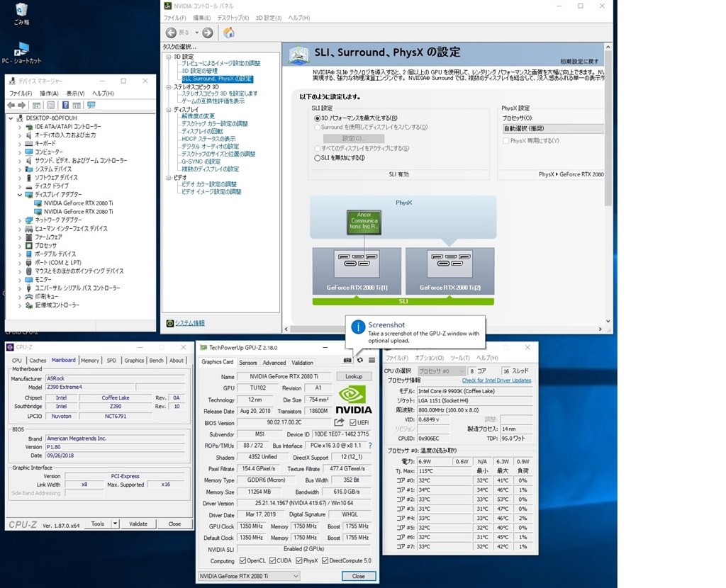Select first NVIDIA GeForce RTX 2080 Ti in Device Manager

coord(78,203)
